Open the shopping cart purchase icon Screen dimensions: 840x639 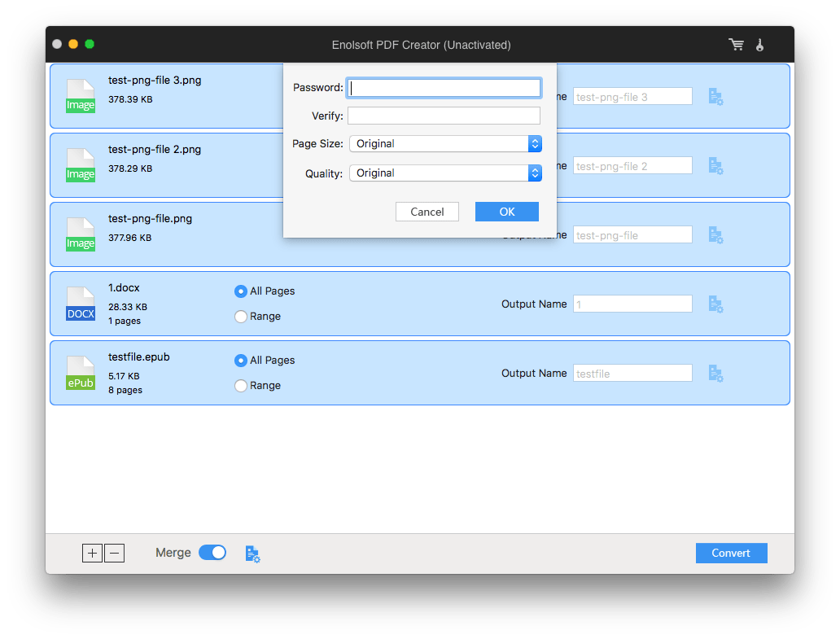pyautogui.click(x=736, y=45)
